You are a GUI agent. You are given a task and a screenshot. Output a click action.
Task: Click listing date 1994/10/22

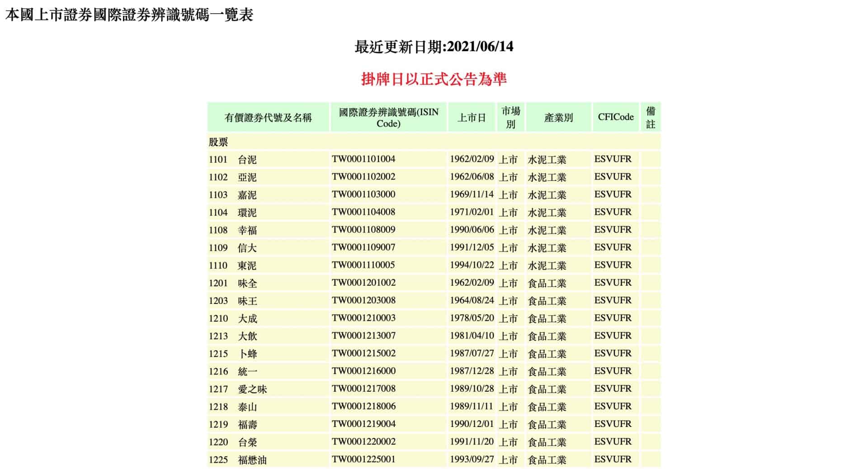[x=472, y=265]
